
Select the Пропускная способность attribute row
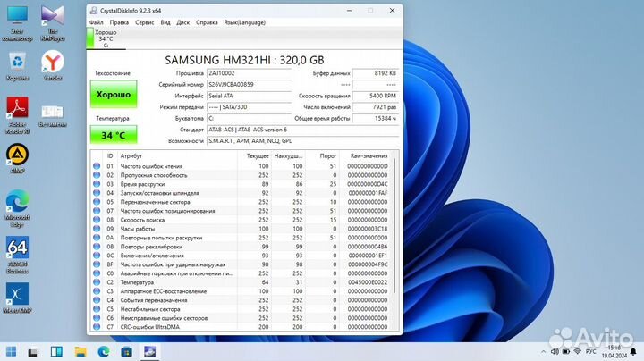coord(241,175)
